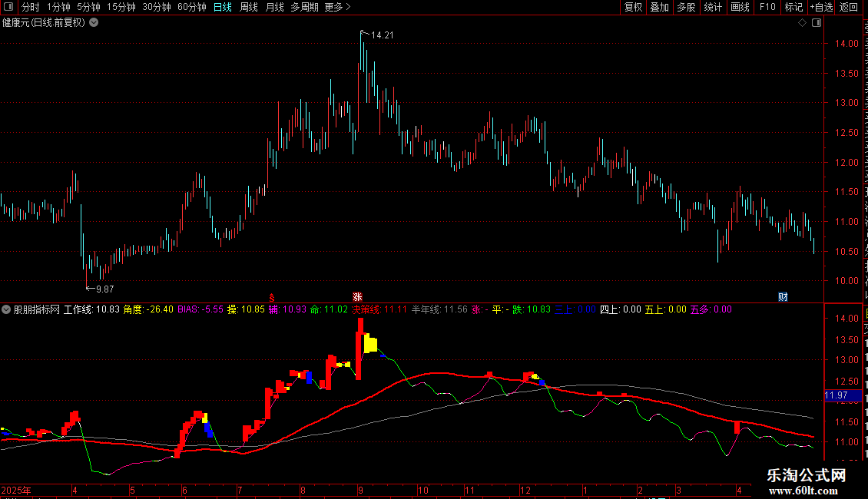
Task: Select the 5分钟 period
Action: pos(88,7)
